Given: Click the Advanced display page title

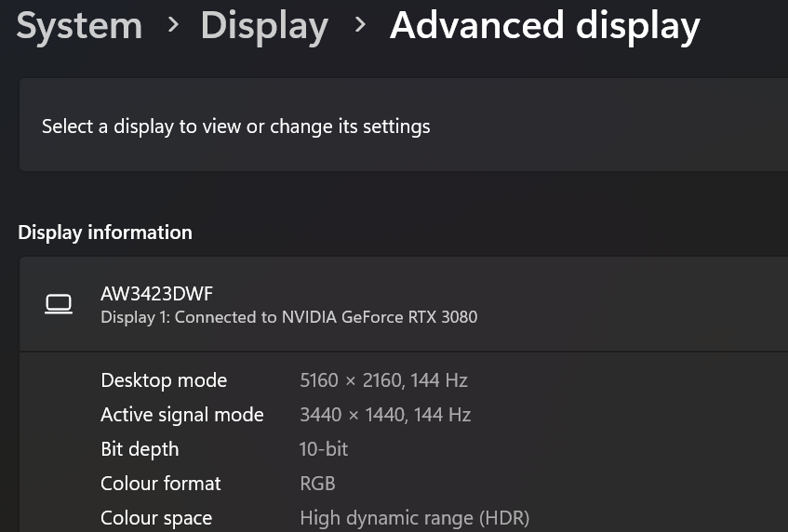Looking at the screenshot, I should [x=544, y=26].
